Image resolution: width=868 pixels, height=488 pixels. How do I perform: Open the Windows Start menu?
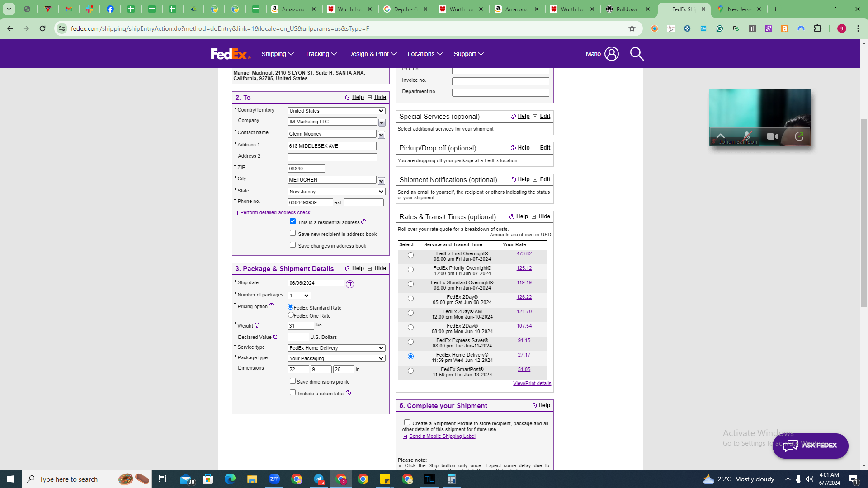point(11,479)
